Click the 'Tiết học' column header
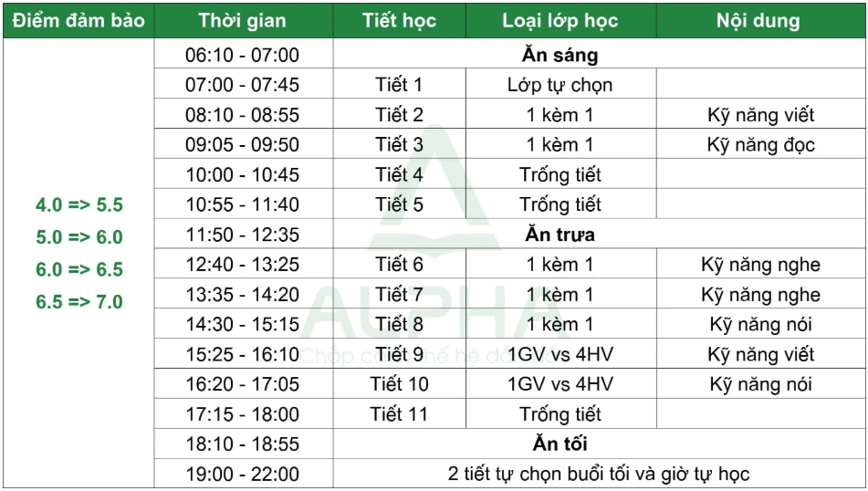The image size is (868, 491). tap(399, 20)
